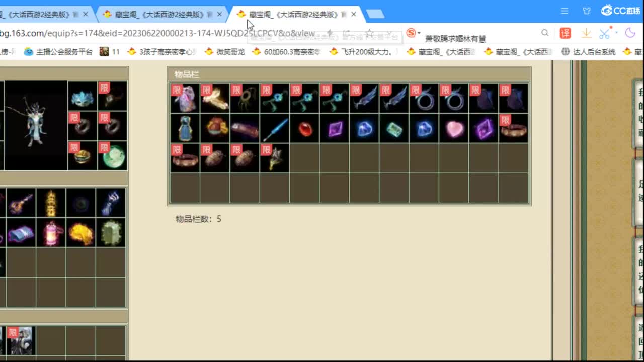
Task: Select the pink robe item in 物品栏
Action: 185,98
